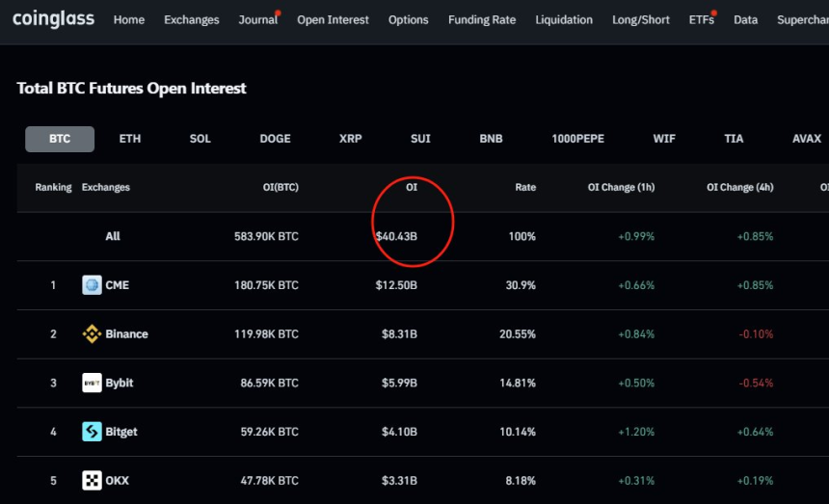Click the Binance logo icon
This screenshot has height=504, width=829.
[92, 334]
